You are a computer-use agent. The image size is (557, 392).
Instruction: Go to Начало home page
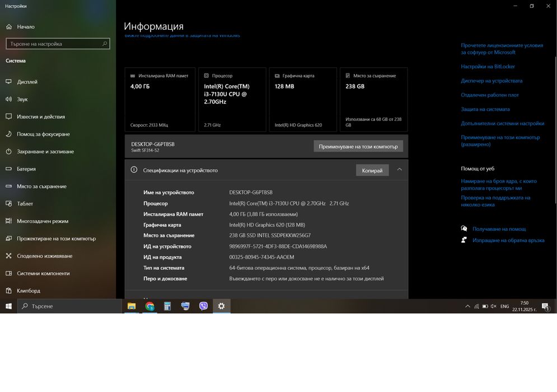[20, 27]
